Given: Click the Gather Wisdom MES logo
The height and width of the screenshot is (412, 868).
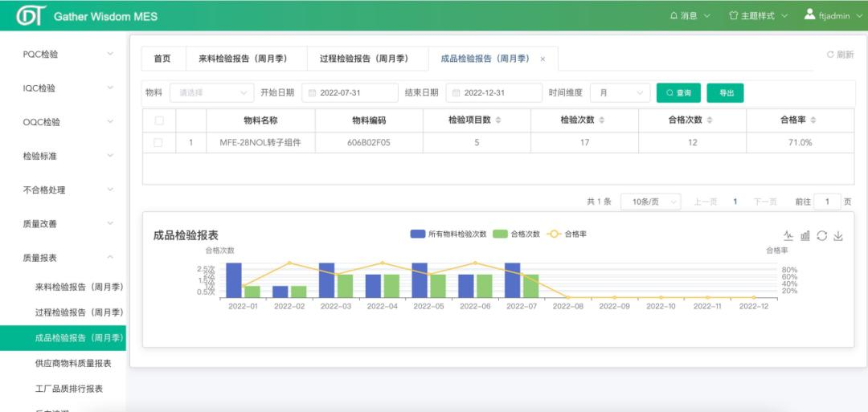Looking at the screenshot, I should pyautogui.click(x=31, y=16).
